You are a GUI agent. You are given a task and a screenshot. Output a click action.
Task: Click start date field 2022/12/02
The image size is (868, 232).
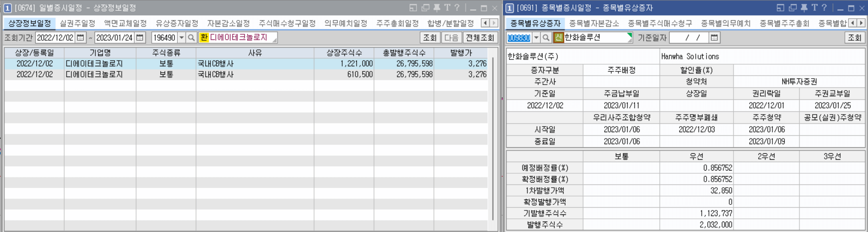coord(56,38)
